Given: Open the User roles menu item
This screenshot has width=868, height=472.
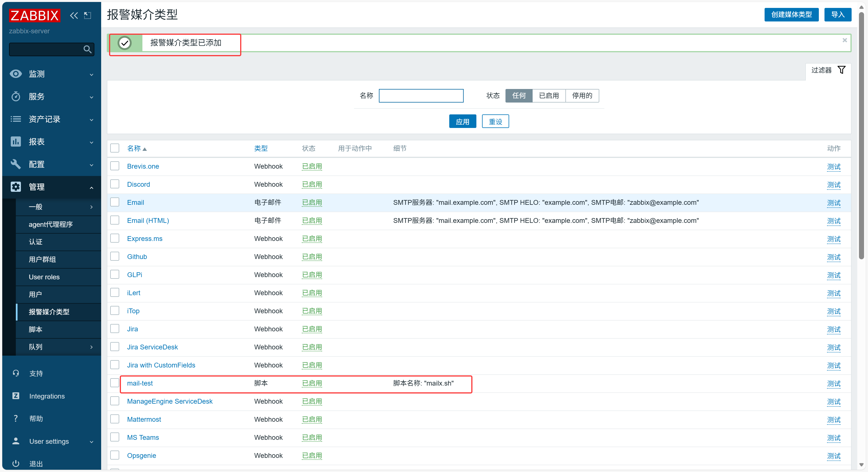Looking at the screenshot, I should click(58, 277).
